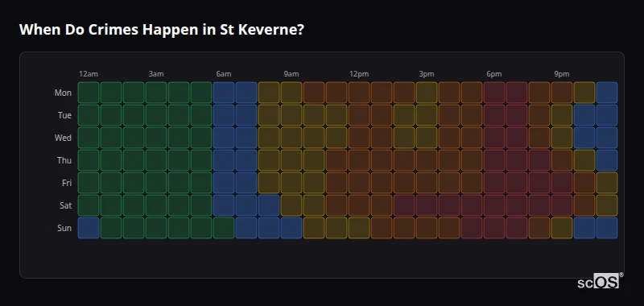
Task: Select the Saturday 3pm red cell
Action: coord(427,205)
